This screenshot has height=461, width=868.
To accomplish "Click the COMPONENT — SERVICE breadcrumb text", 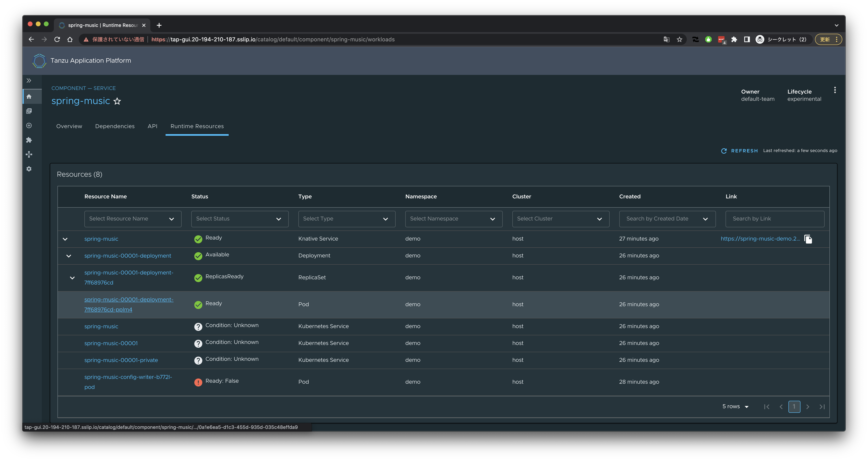I will coord(84,88).
